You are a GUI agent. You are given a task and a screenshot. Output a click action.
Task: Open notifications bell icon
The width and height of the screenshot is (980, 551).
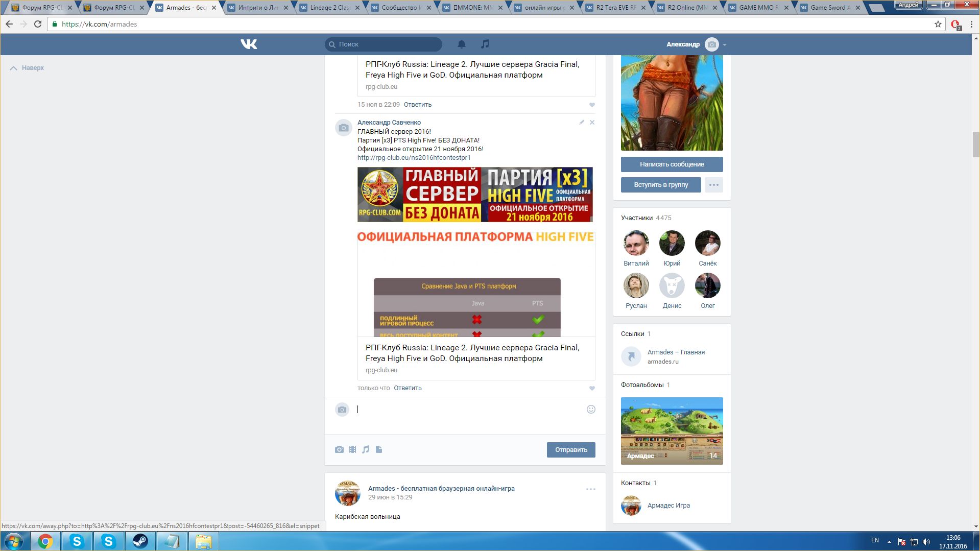pyautogui.click(x=462, y=44)
